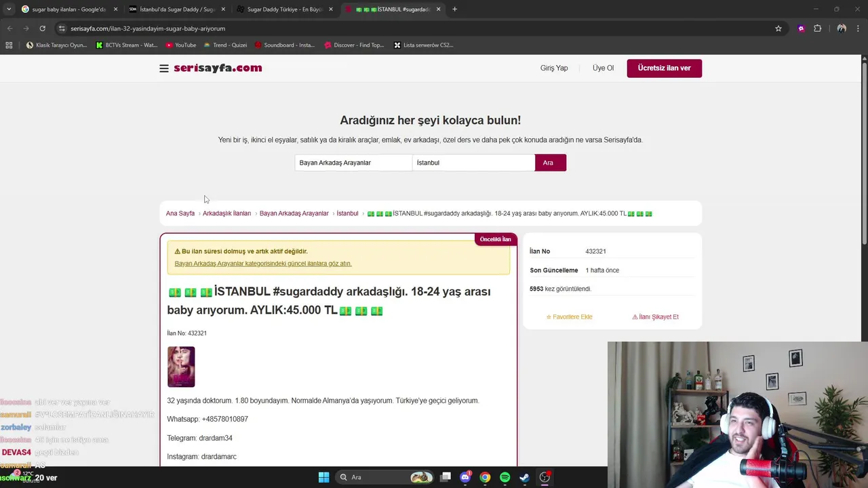
Task: Click the '5953 kez görüntülendi' text
Action: point(560,289)
